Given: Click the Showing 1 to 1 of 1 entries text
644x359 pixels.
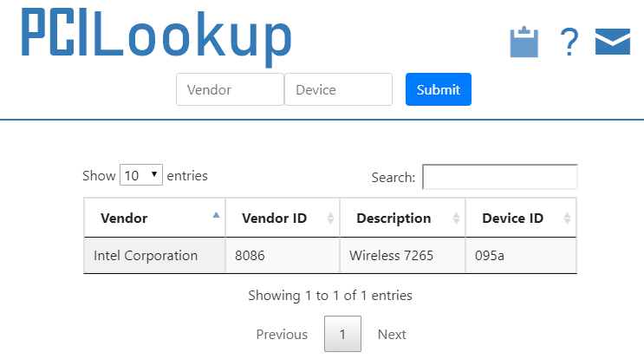Looking at the screenshot, I should click(330, 296).
